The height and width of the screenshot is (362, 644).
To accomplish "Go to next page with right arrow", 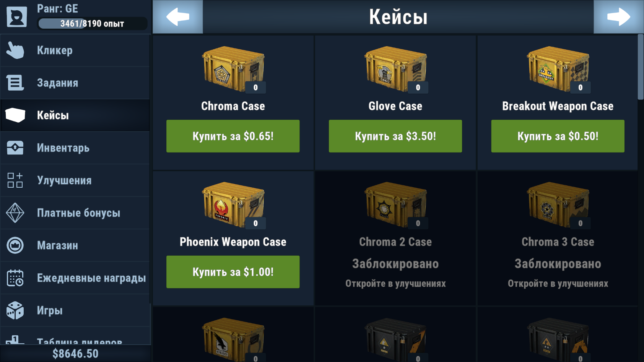I will tap(618, 17).
